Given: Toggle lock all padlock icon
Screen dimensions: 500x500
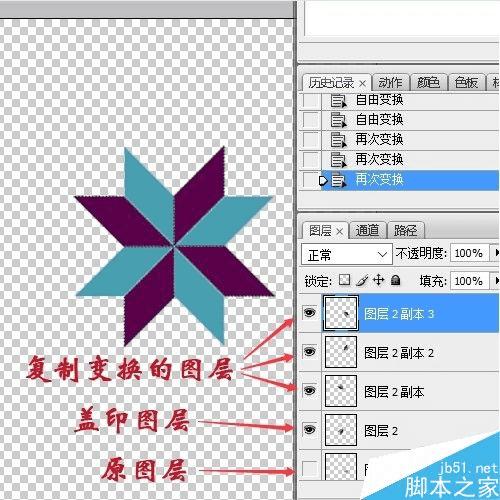Looking at the screenshot, I should [x=395, y=280].
